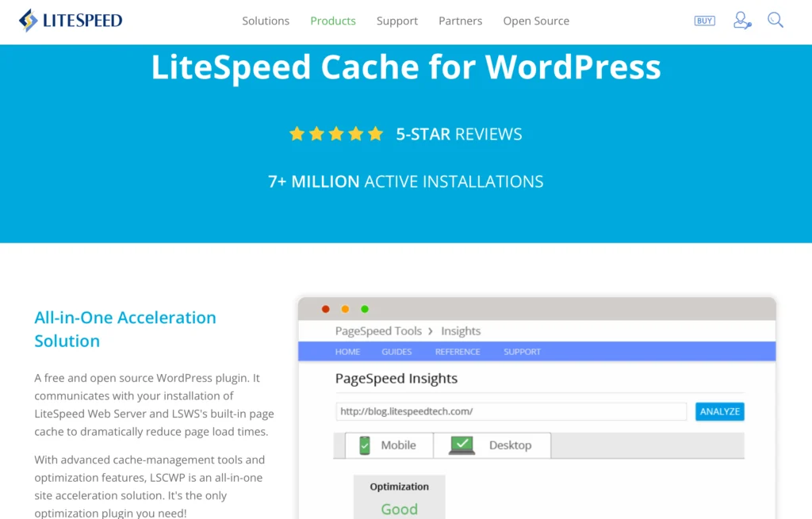This screenshot has height=519, width=812.
Task: Open the Products menu
Action: pyautogui.click(x=333, y=21)
